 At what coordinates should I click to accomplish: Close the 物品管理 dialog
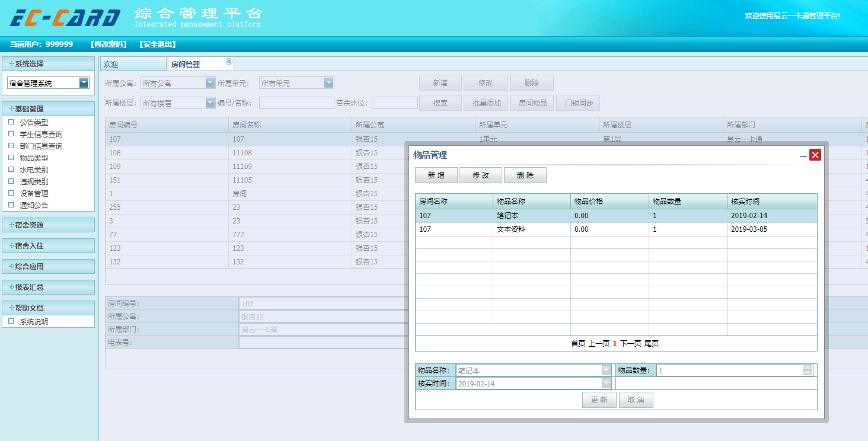pos(815,155)
